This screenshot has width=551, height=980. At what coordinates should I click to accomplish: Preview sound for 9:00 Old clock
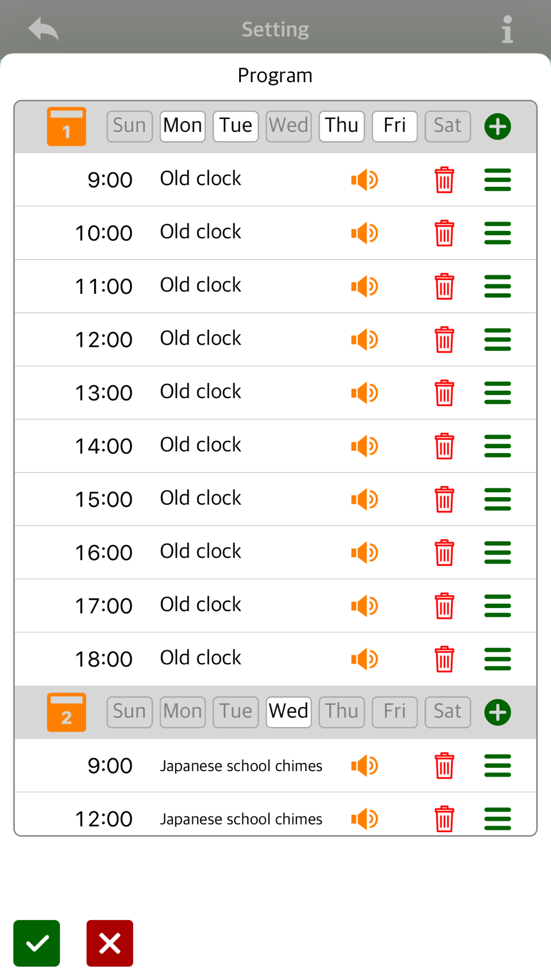point(365,180)
